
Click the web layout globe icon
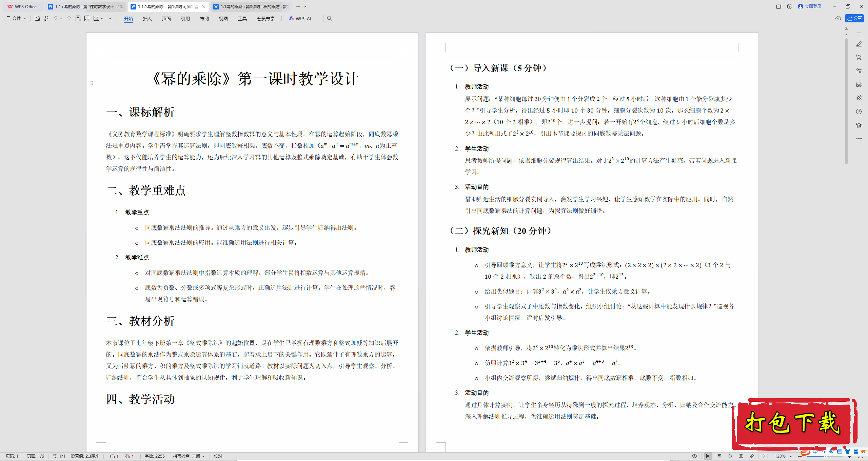pyautogui.click(x=741, y=456)
